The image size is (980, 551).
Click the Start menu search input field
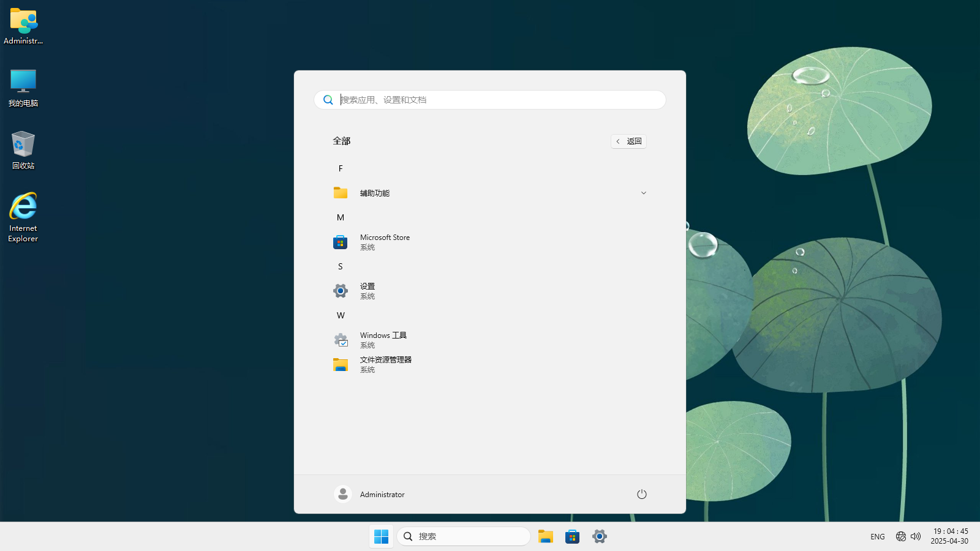pyautogui.click(x=490, y=100)
